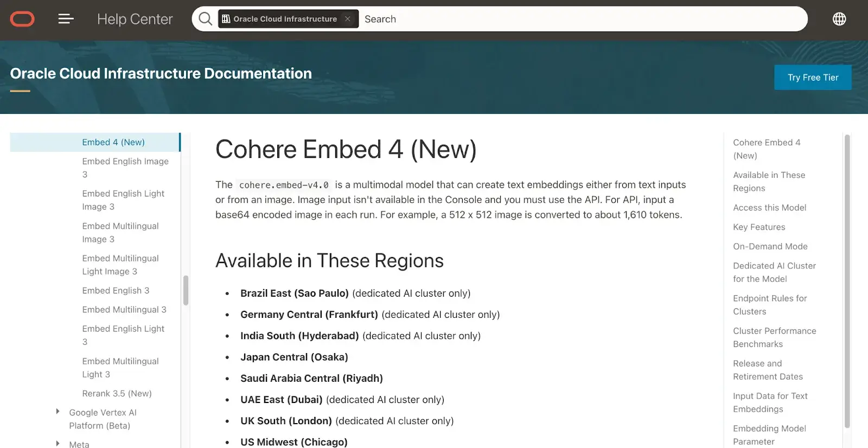Go to Cluster Performance Benchmarks section
This screenshot has height=448, width=868.
(x=774, y=337)
